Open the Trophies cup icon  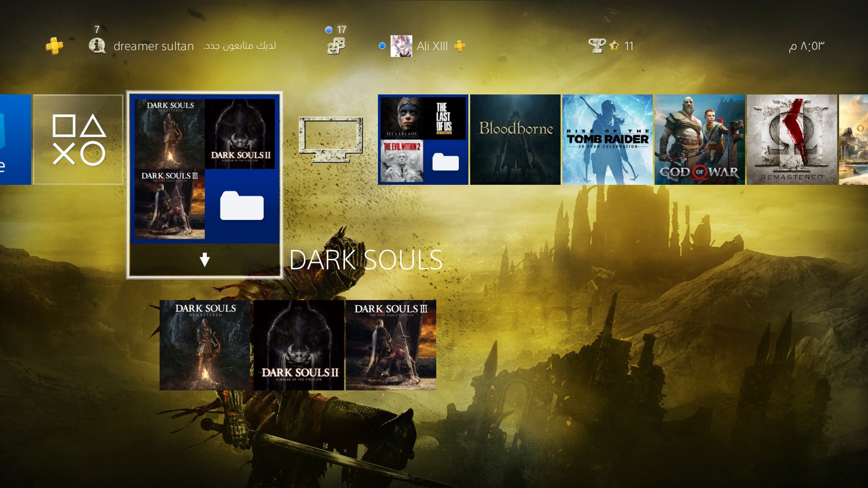(597, 46)
